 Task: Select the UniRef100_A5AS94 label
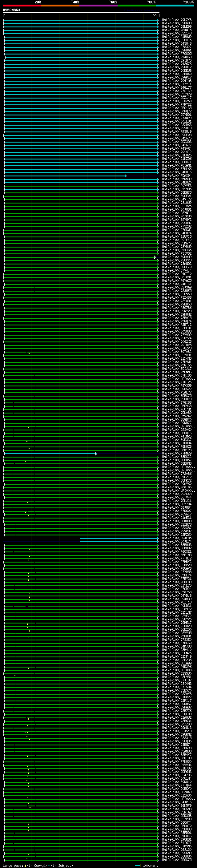pyautogui.click(x=176, y=176)
